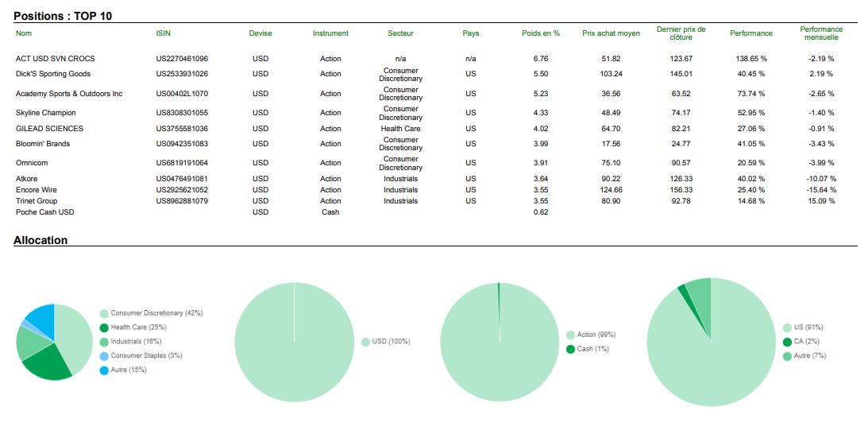This screenshot has height=438, width=868.
Task: Select the GILEAD SCIENCES name
Action: 49,129
